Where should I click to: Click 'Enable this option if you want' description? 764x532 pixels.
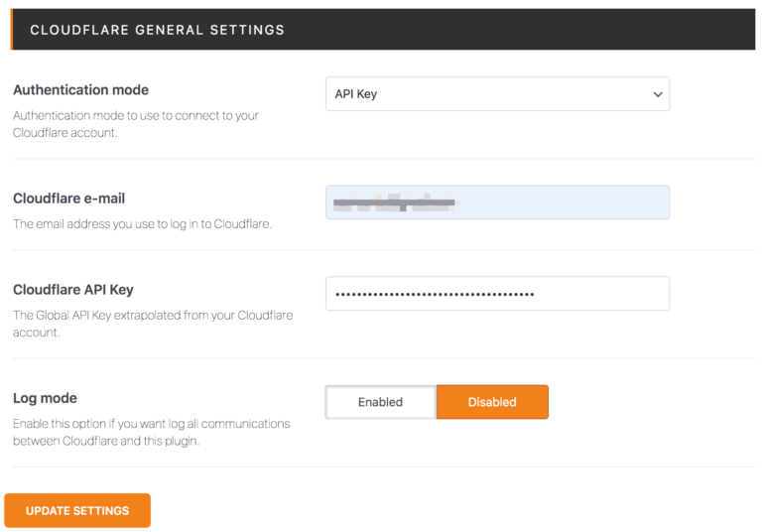[x=152, y=432]
